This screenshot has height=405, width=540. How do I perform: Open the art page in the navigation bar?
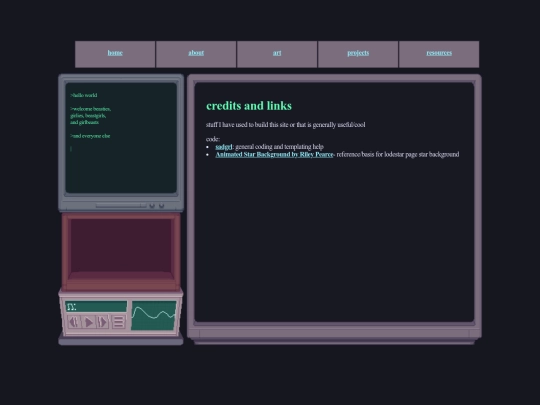coord(277,53)
